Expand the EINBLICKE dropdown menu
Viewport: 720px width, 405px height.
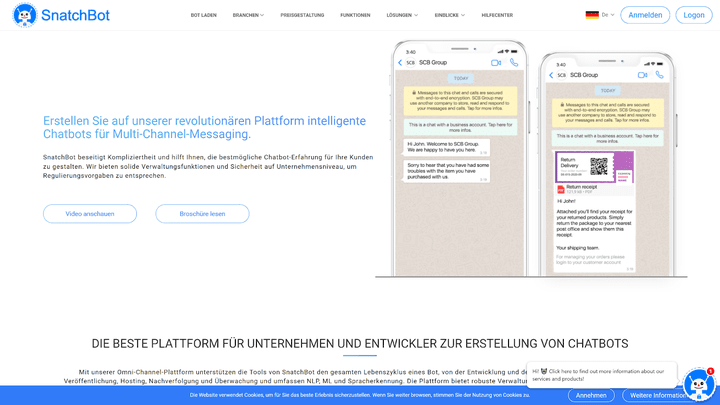(x=450, y=15)
